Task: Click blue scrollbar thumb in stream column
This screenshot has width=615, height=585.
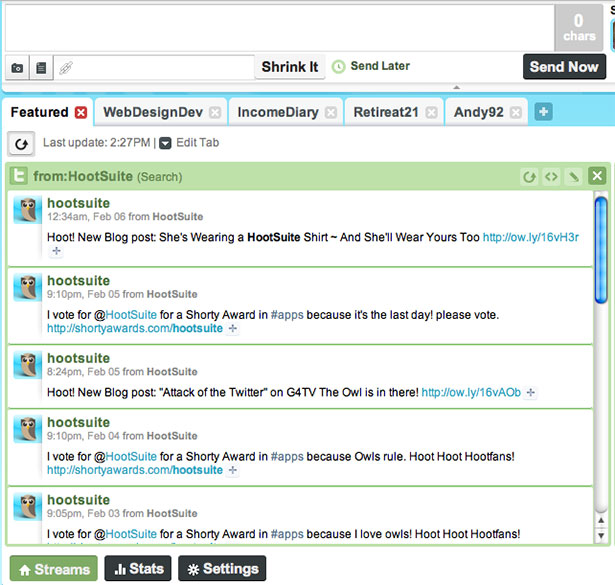Action: (600, 250)
